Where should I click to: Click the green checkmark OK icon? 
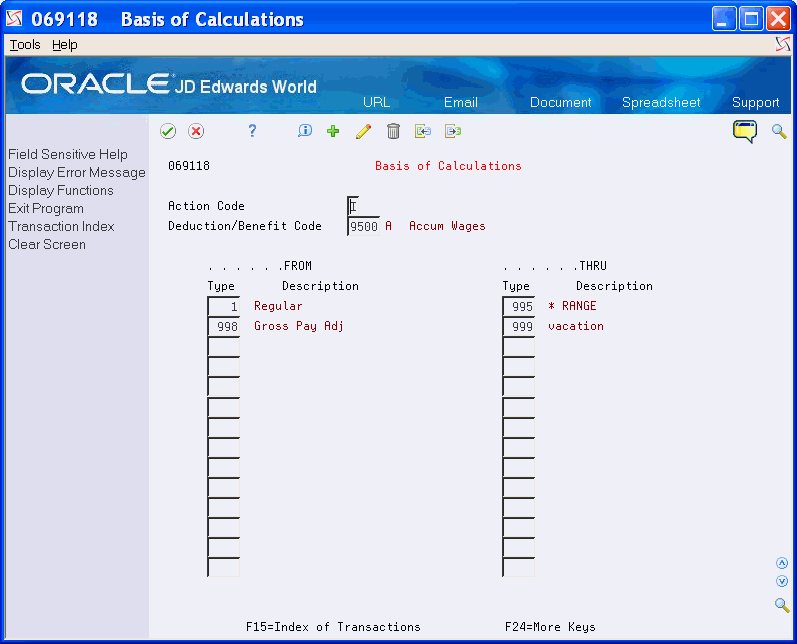[x=168, y=131]
